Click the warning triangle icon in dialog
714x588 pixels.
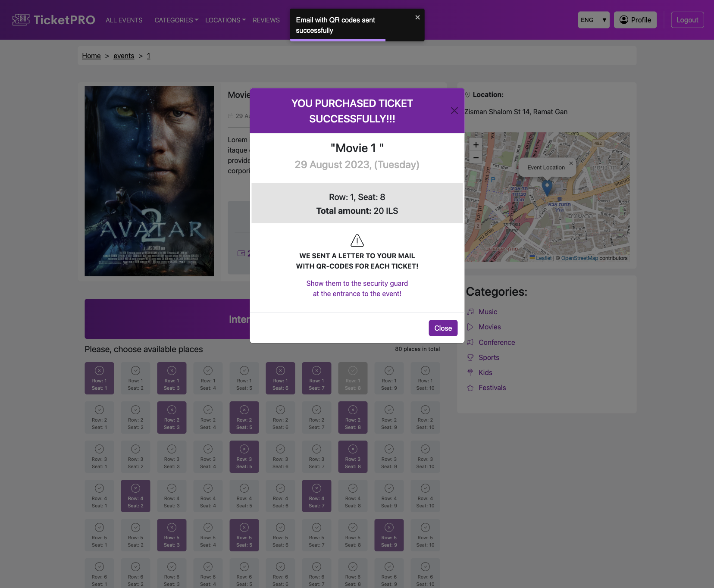pos(357,241)
